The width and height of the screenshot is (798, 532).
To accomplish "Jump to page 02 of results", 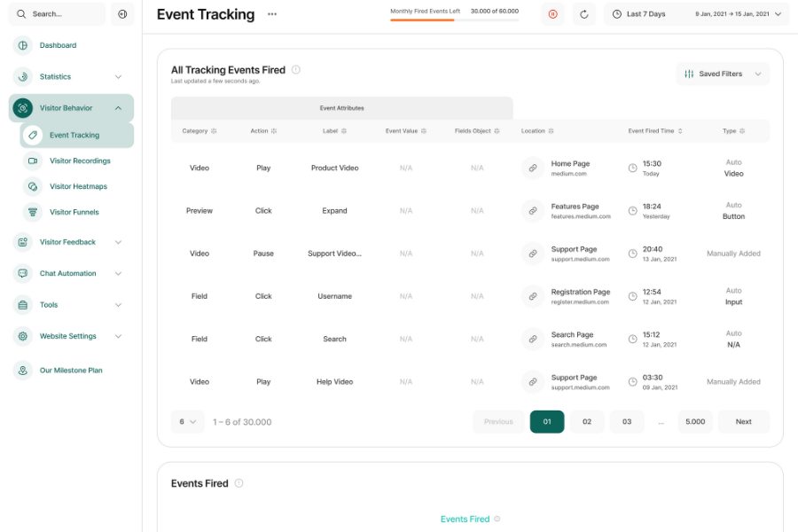I will [x=587, y=421].
